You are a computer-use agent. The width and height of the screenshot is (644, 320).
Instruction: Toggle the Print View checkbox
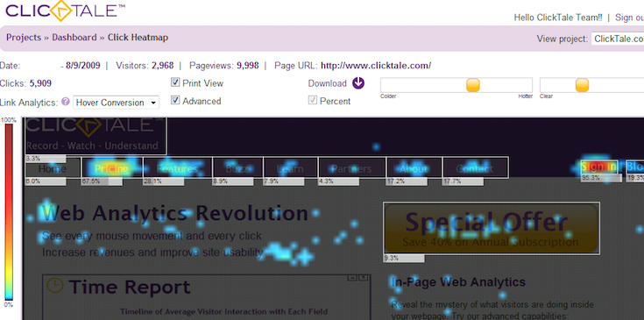pyautogui.click(x=175, y=82)
